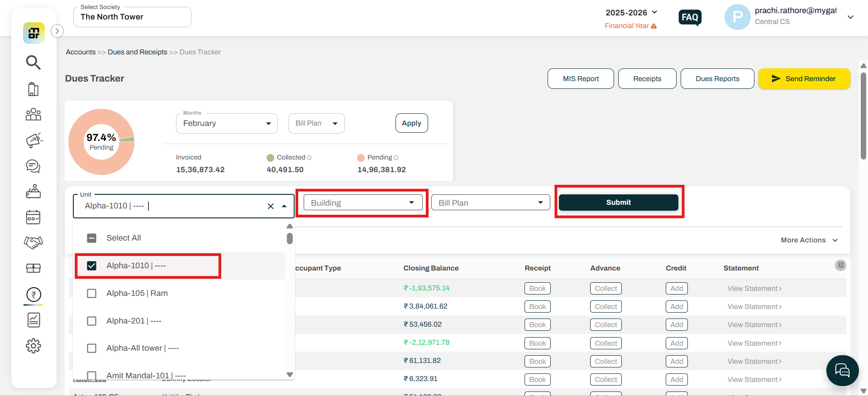The image size is (868, 396).
Task: Click Book for ₹ -1,93,575.14 row
Action: click(x=538, y=289)
